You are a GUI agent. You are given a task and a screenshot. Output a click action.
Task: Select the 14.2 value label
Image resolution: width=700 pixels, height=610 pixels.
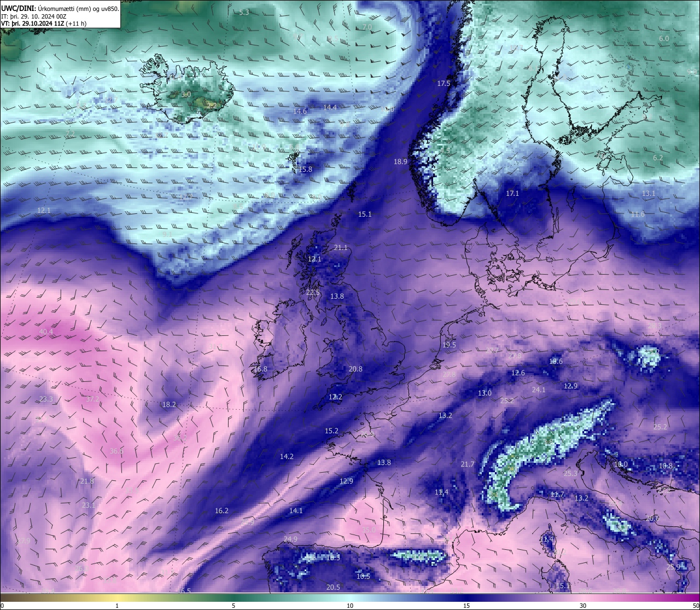click(x=287, y=457)
